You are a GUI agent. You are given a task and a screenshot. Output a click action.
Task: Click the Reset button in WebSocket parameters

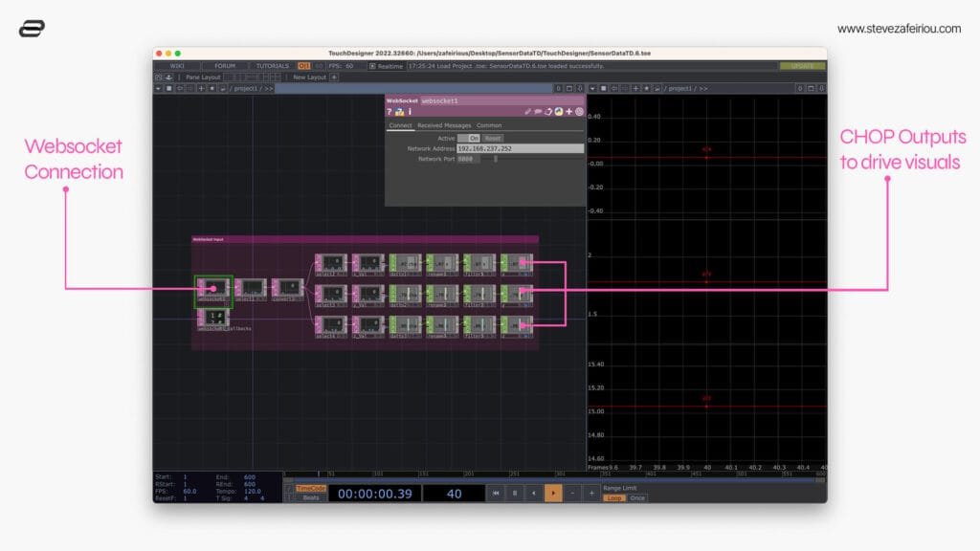click(493, 138)
